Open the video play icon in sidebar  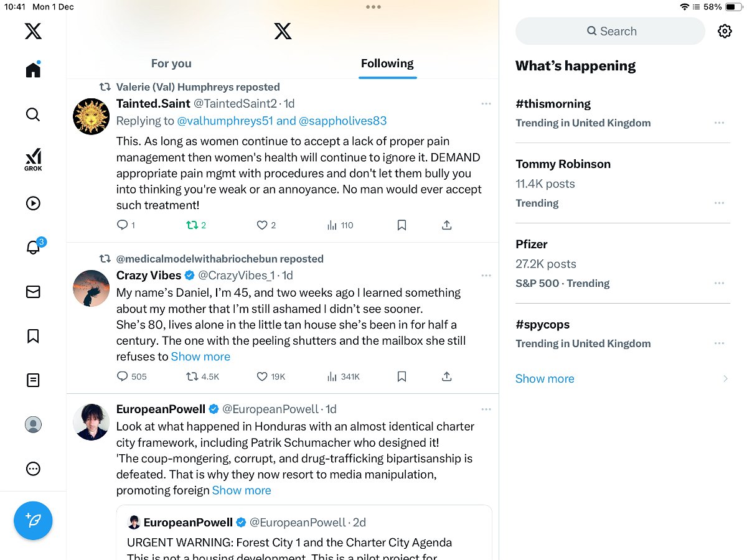point(33,203)
